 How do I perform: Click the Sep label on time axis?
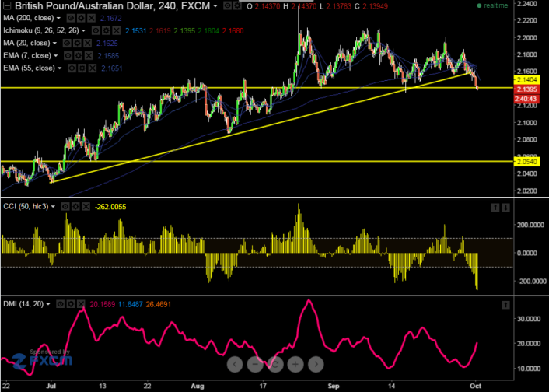click(334, 387)
